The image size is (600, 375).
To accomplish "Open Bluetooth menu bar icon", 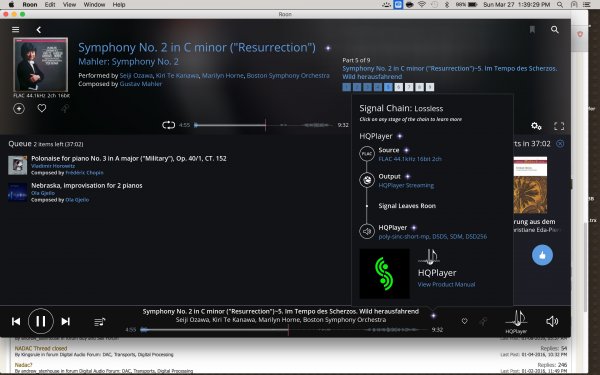I will click(x=446, y=5).
